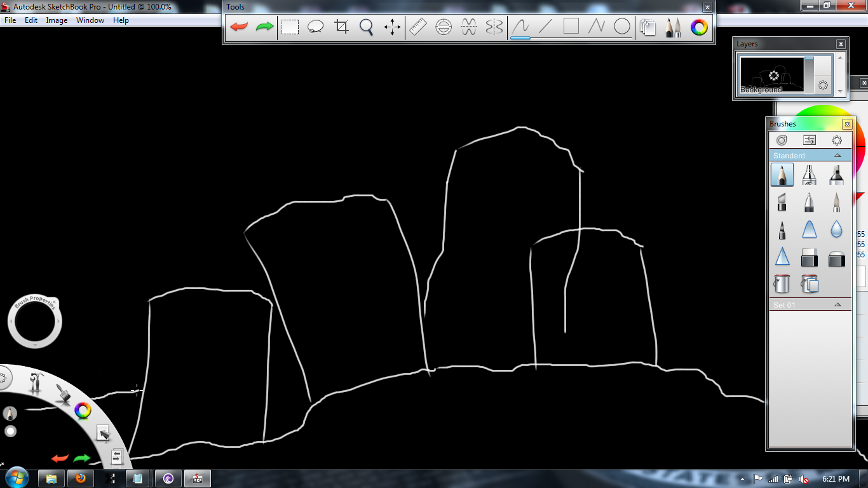Image resolution: width=868 pixels, height=488 pixels.
Task: Select the rectangular marquee selection tool
Action: click(x=290, y=27)
